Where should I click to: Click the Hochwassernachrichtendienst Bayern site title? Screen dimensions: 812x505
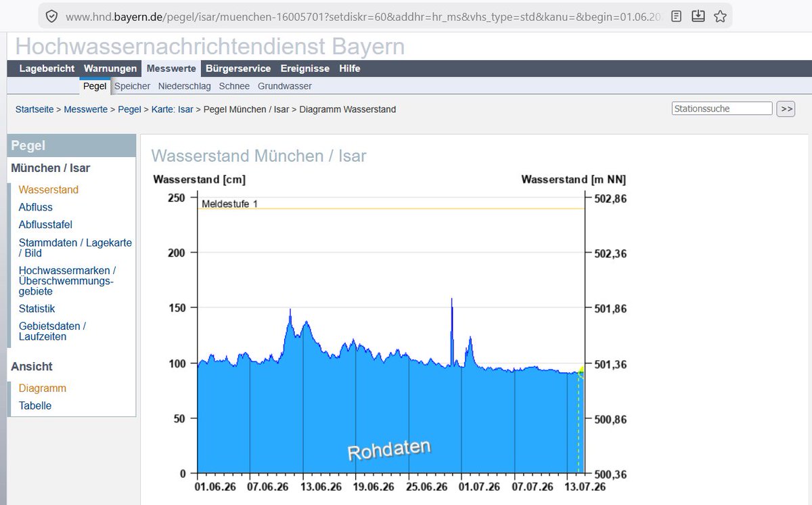tap(210, 47)
